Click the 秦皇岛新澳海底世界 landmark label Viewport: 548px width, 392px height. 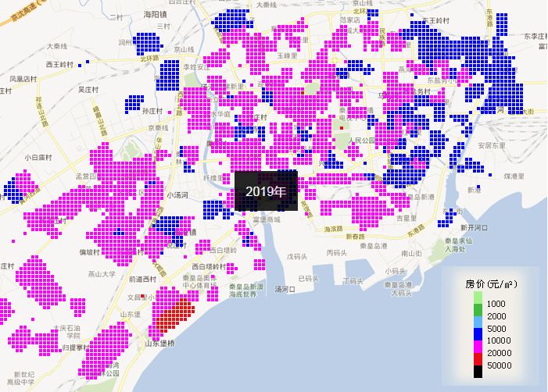point(246,290)
